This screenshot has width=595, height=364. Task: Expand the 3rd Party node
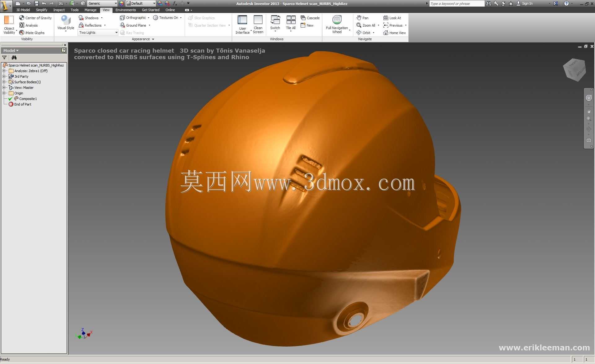coord(4,76)
